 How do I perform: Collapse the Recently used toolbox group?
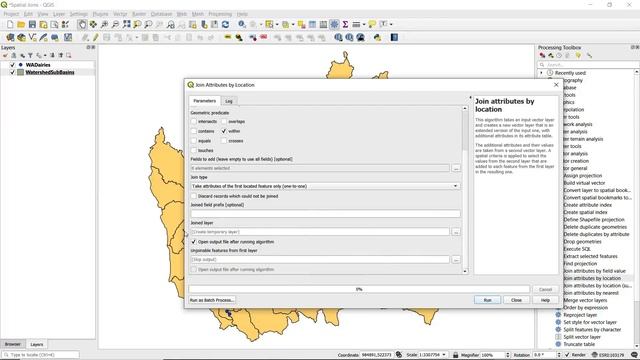(x=542, y=73)
